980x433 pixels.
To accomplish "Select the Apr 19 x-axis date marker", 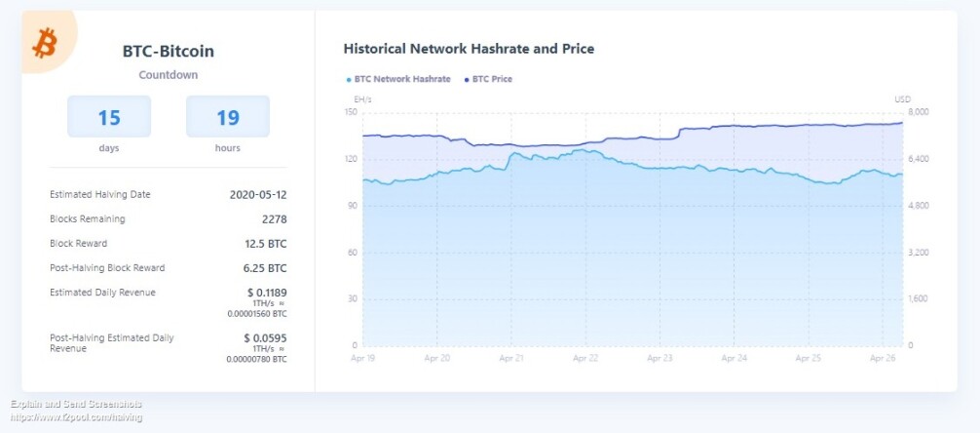I will (x=362, y=359).
